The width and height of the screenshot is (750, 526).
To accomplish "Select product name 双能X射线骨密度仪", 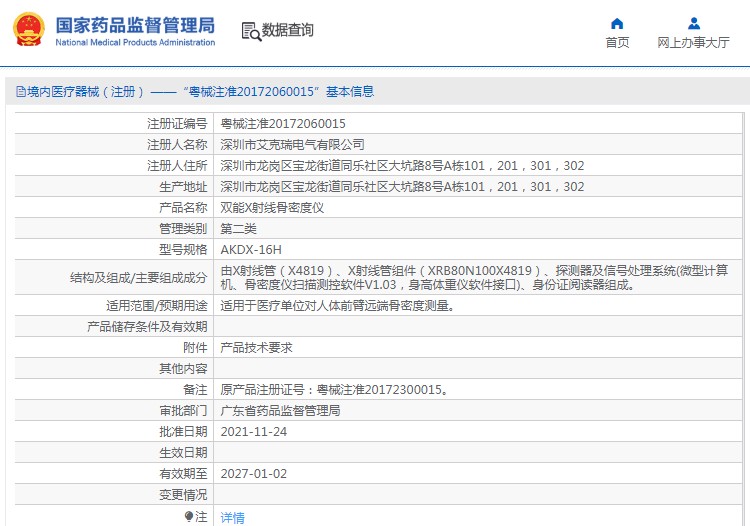I will point(272,208).
